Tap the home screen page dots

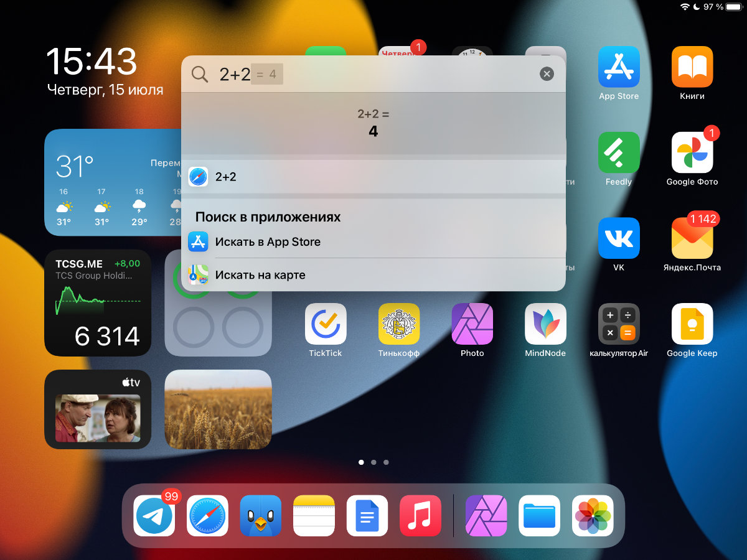pos(374,462)
